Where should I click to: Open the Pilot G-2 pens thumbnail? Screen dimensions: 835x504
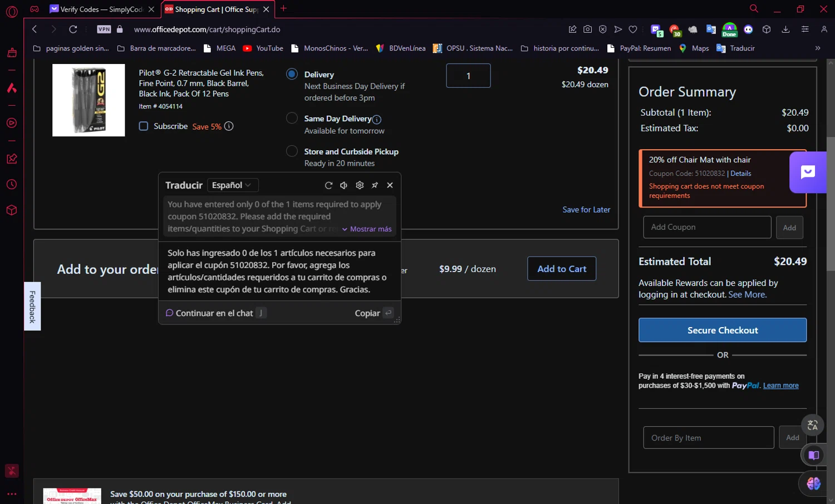pos(89,100)
